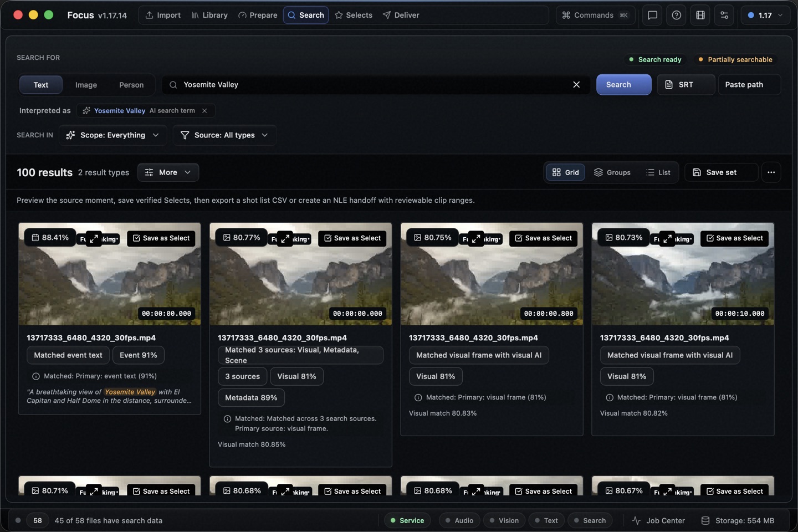This screenshot has height=532, width=798.
Task: Click the Service status indicator
Action: click(407, 520)
